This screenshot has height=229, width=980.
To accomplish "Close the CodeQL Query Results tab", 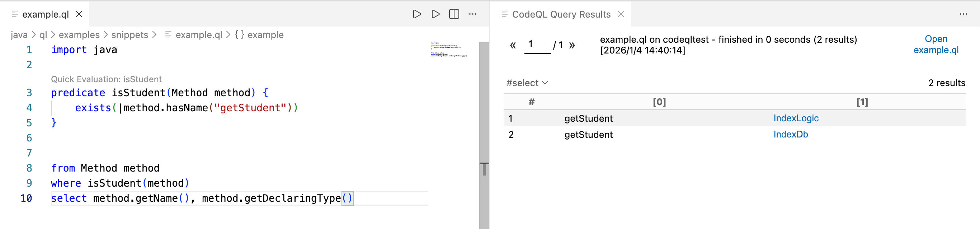I will (621, 14).
